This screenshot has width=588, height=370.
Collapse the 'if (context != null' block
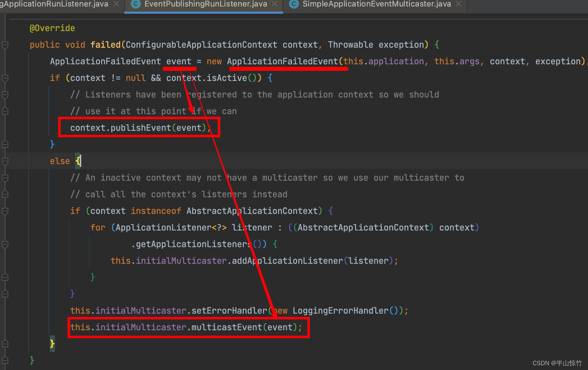(5, 78)
